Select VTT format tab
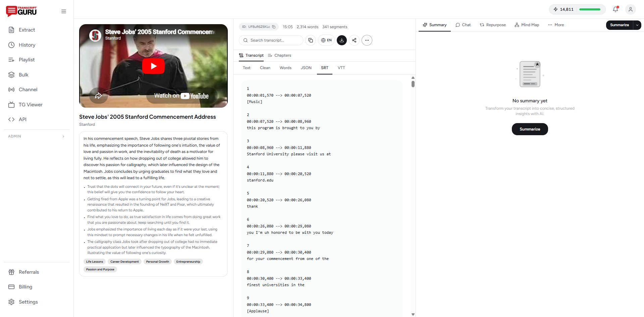This screenshot has height=317, width=644. tap(341, 68)
